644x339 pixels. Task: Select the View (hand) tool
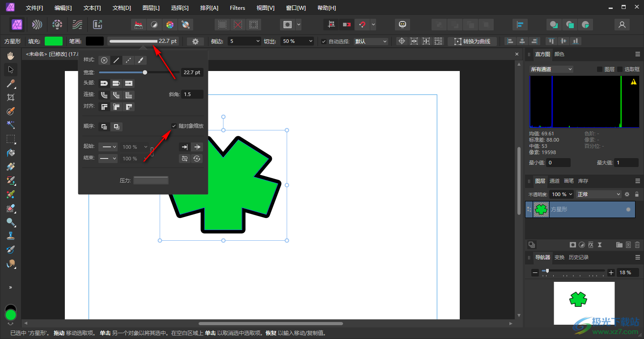pyautogui.click(x=11, y=56)
